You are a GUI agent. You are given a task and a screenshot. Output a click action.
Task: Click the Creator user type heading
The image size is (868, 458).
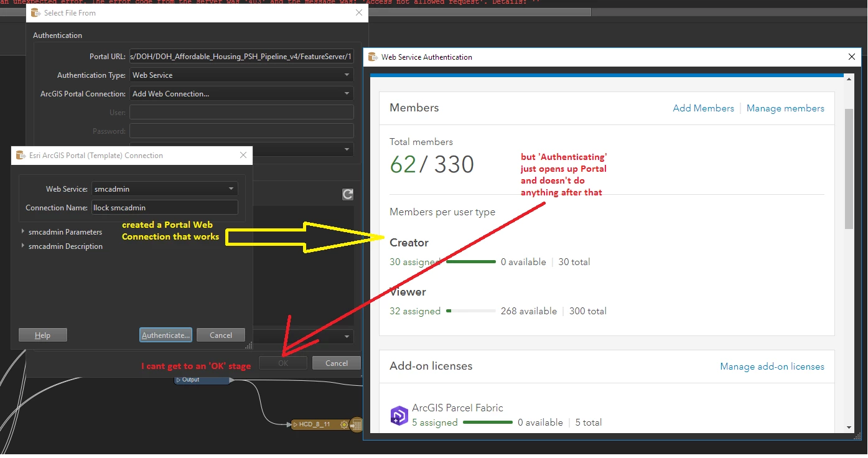409,243
